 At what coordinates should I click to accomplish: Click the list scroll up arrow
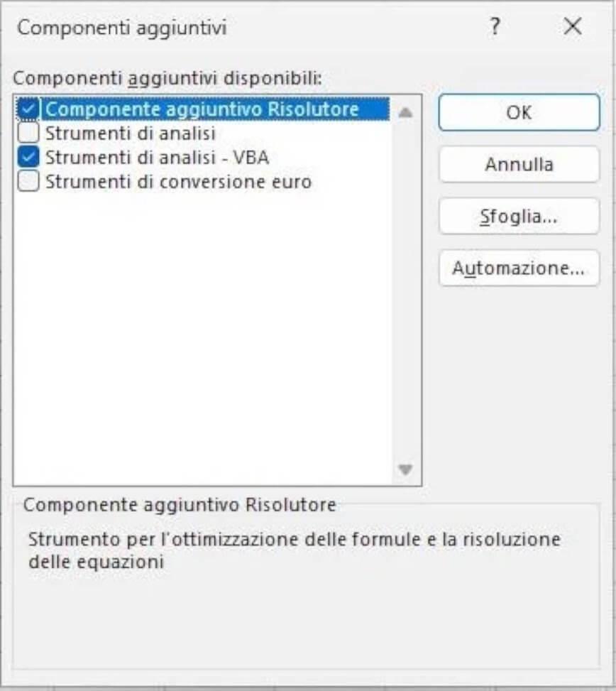click(405, 112)
